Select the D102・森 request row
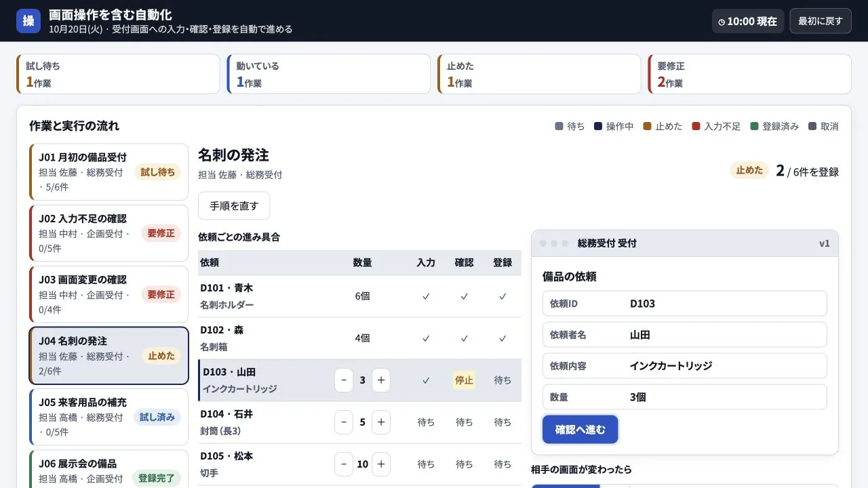The width and height of the screenshot is (868, 488). coord(359,338)
